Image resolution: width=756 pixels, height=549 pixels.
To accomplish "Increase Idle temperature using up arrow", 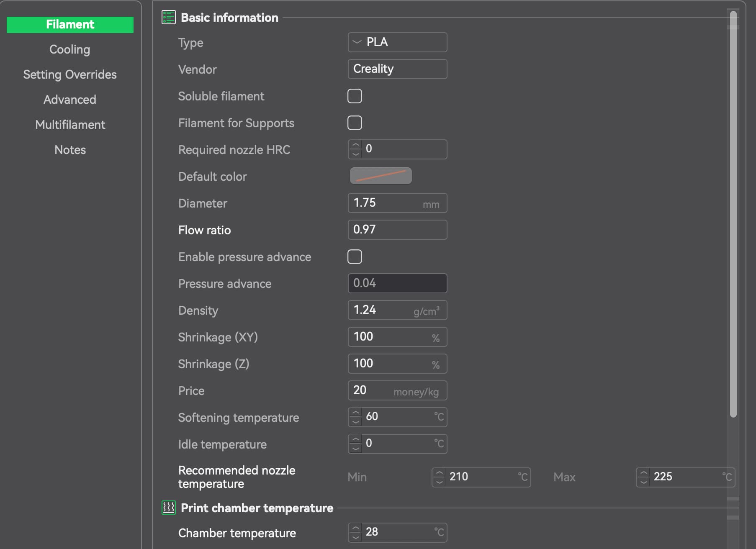I will [355, 439].
